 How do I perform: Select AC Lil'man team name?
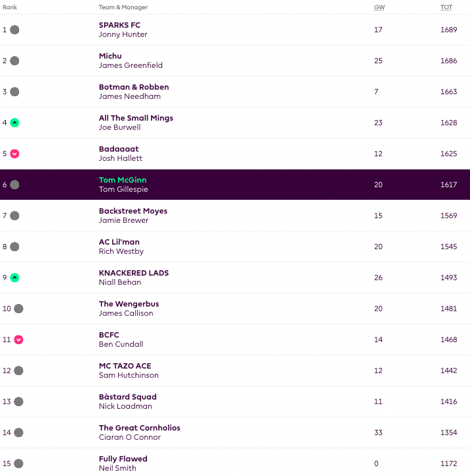(x=119, y=242)
